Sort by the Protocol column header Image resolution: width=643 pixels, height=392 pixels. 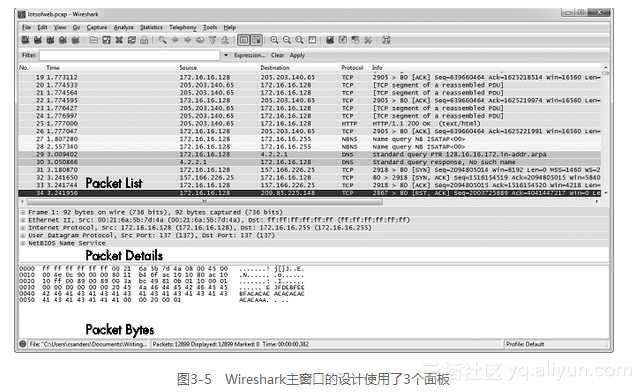click(352, 68)
